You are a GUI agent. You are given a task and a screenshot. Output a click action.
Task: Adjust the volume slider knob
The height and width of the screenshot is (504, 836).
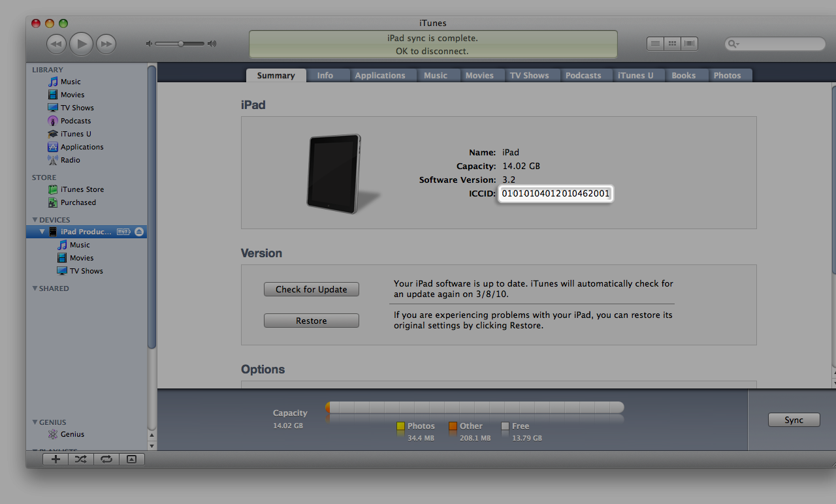pyautogui.click(x=181, y=44)
